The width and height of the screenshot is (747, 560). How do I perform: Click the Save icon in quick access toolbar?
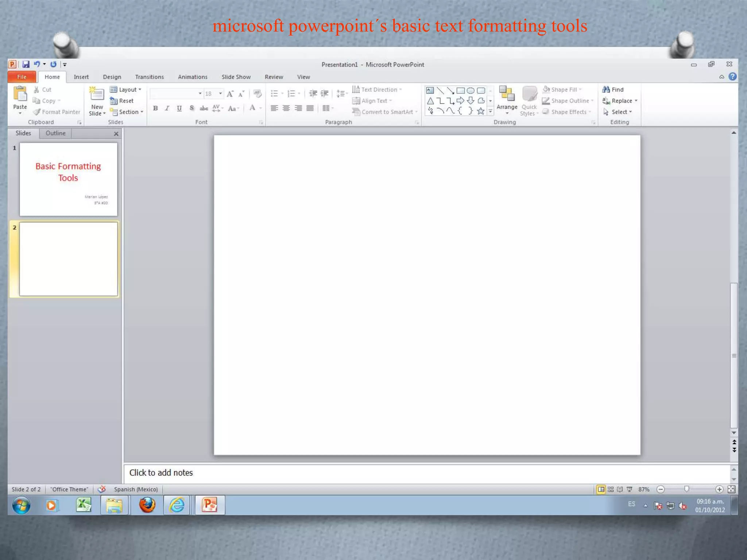[x=26, y=64]
